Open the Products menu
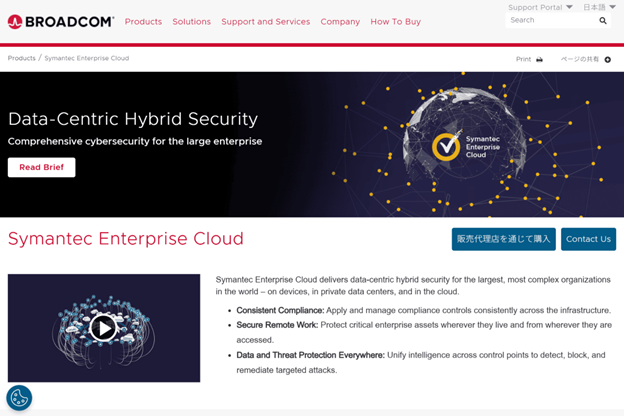 point(143,21)
